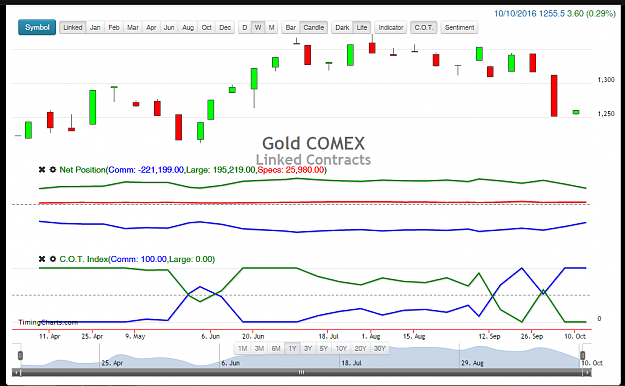This screenshot has height=386, width=625.
Task: Click the scrollbar right arrow
Action: (x=587, y=372)
